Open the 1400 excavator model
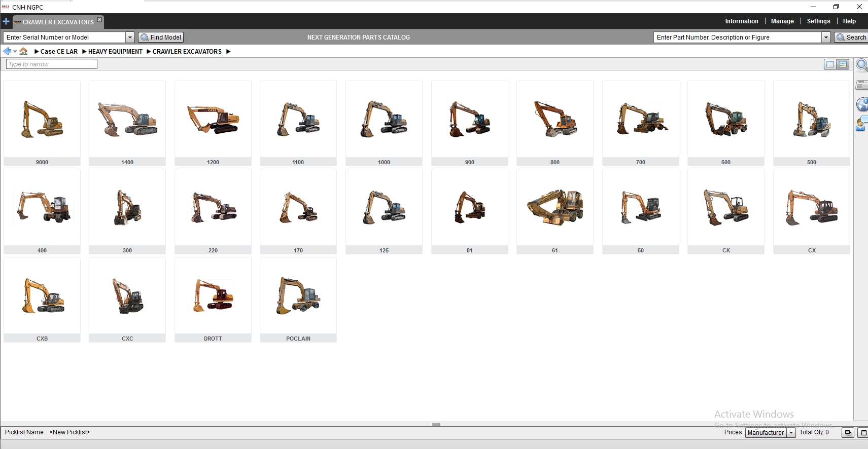Image resolution: width=868 pixels, height=449 pixels. (127, 123)
